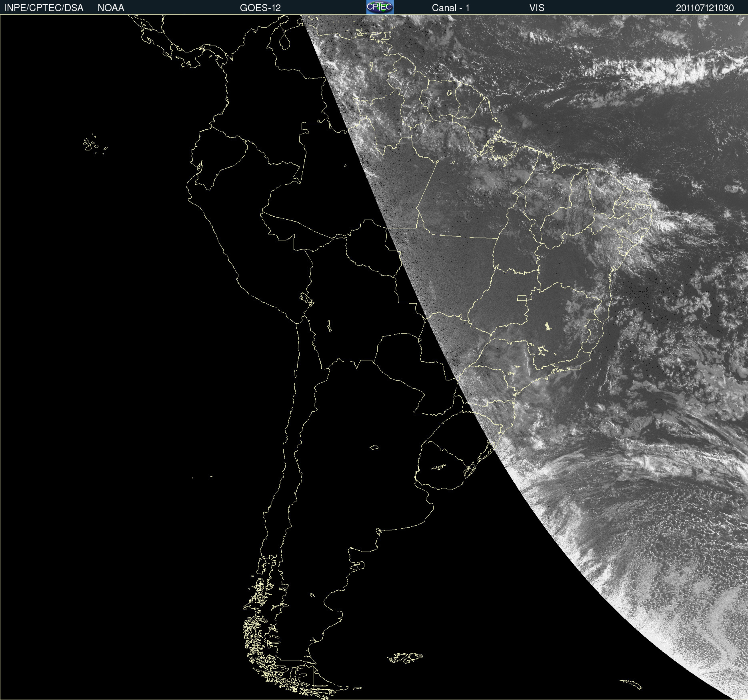Select the INPE/CPTEC/DSA header text
This screenshot has height=700, width=748.
click(x=44, y=8)
